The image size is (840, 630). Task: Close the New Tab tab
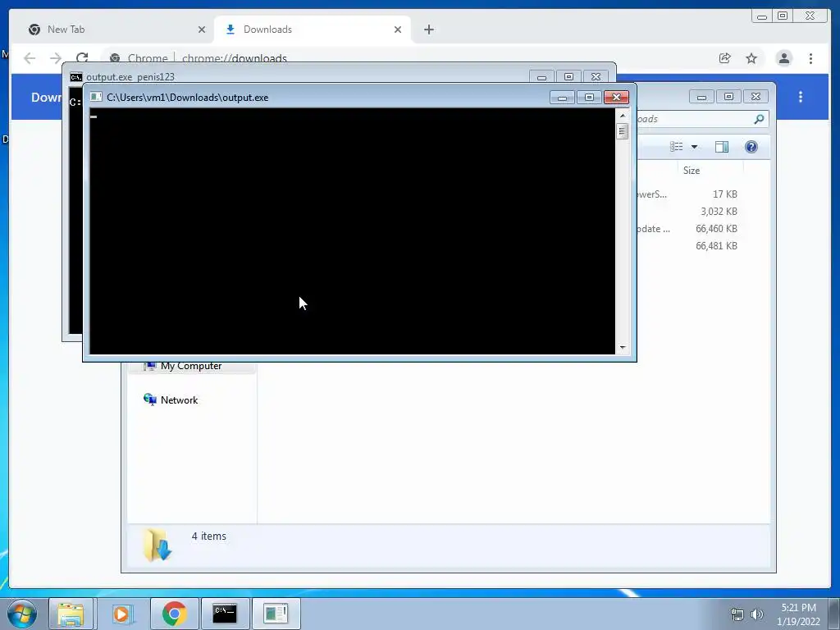coord(202,30)
